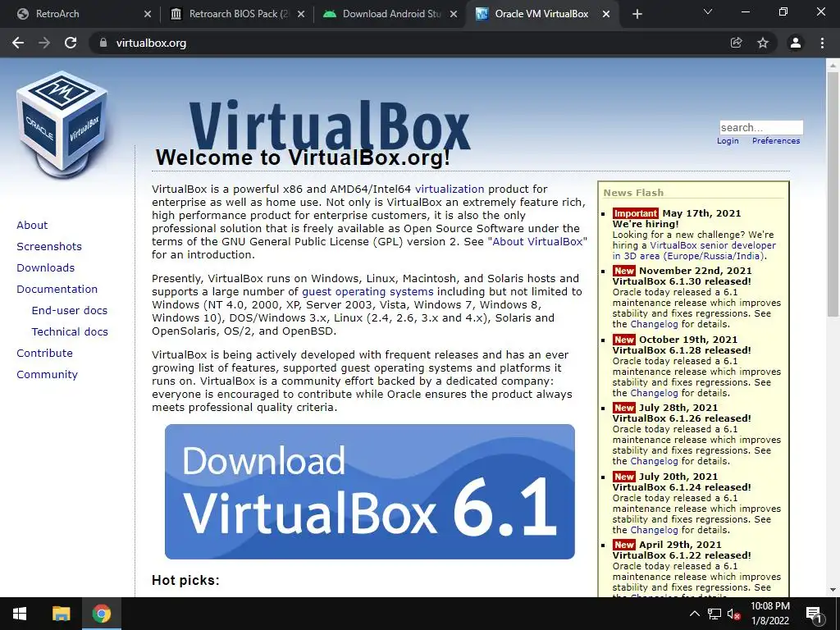This screenshot has width=840, height=630.
Task: Open the Chrome three-dot menu
Action: [822, 43]
